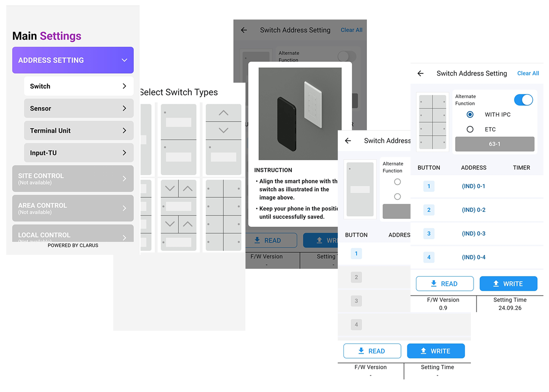
Task: Click Clear All on rightmost address screen
Action: tap(528, 73)
